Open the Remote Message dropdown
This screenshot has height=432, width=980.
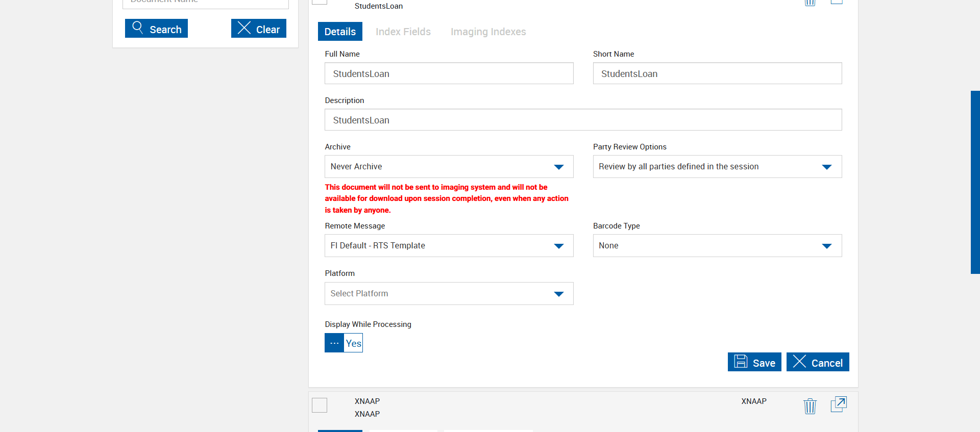449,246
